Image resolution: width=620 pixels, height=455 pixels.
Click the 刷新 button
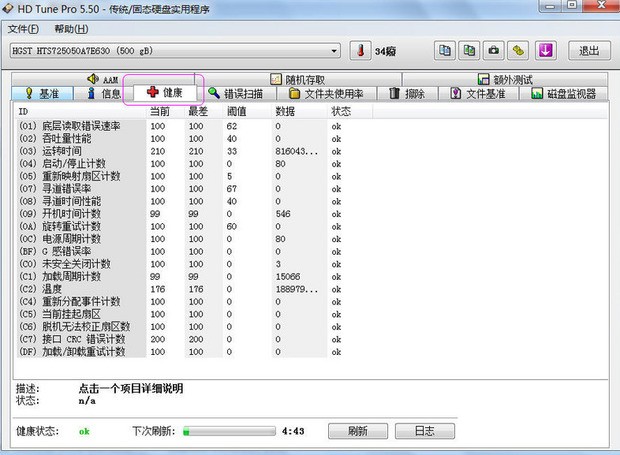click(358, 431)
